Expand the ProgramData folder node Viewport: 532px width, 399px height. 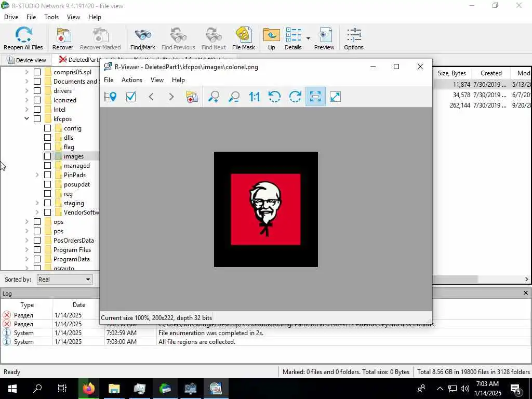pyautogui.click(x=27, y=259)
